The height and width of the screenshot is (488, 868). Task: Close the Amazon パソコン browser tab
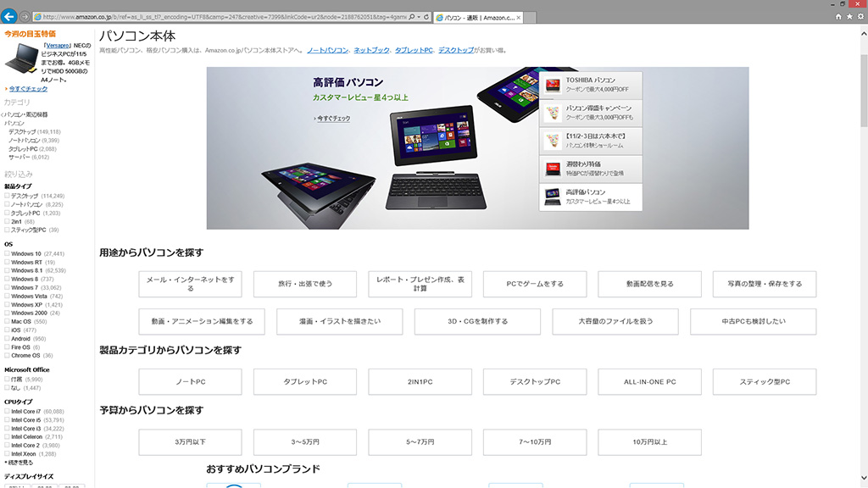click(518, 18)
